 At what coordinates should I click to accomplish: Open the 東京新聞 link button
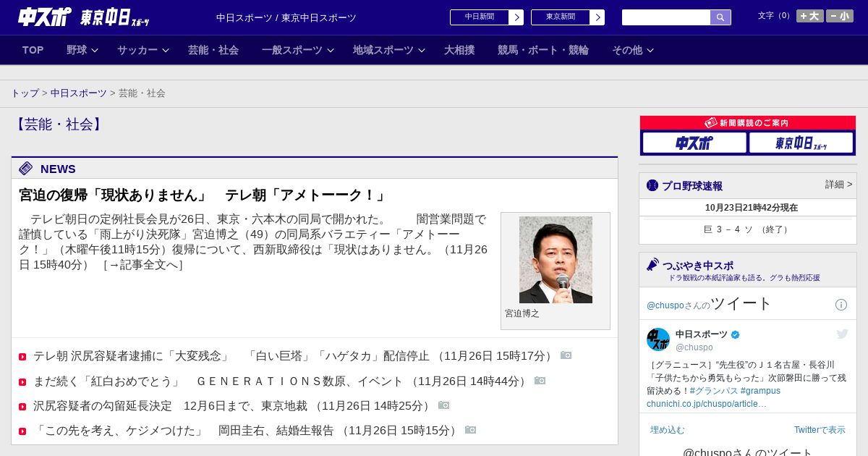pyautogui.click(x=561, y=17)
